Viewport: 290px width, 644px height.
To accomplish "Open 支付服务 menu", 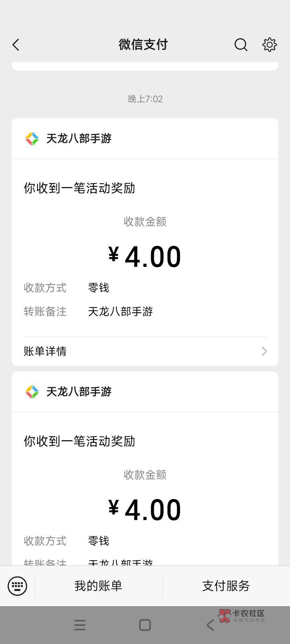I will tap(226, 586).
